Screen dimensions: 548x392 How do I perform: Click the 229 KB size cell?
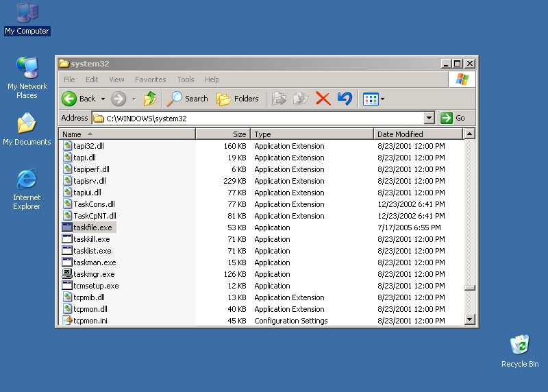pos(234,181)
